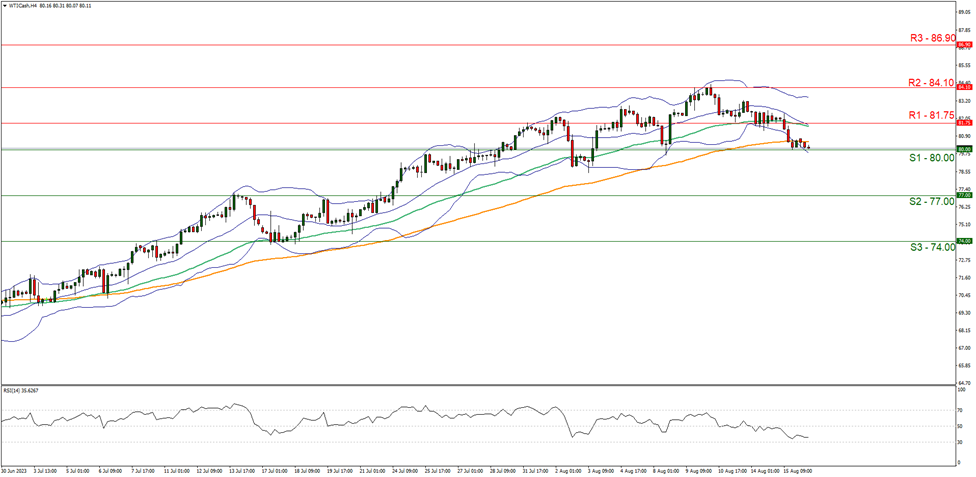Click the RSI 70 level on indicator scale
This screenshot has height=477, width=976.
[960, 410]
